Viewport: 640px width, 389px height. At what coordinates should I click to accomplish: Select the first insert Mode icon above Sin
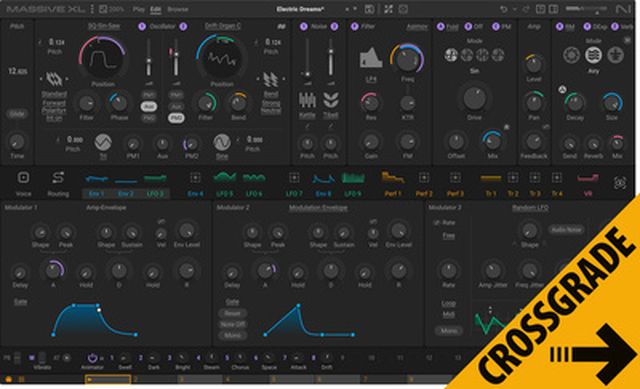point(451,55)
